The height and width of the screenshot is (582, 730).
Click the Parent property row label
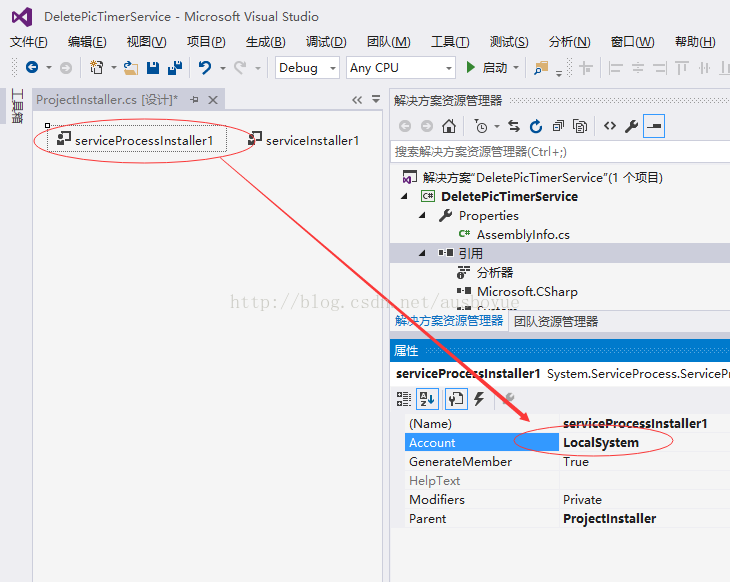click(427, 519)
